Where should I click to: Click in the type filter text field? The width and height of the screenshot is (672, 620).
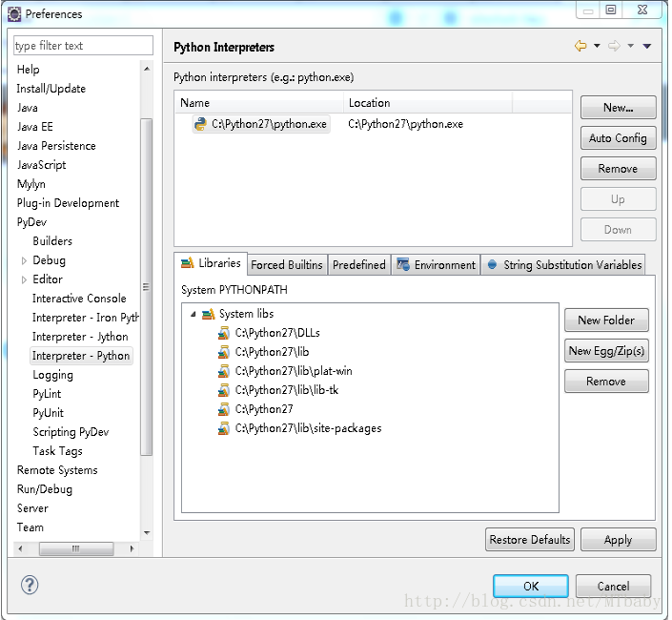[x=83, y=46]
